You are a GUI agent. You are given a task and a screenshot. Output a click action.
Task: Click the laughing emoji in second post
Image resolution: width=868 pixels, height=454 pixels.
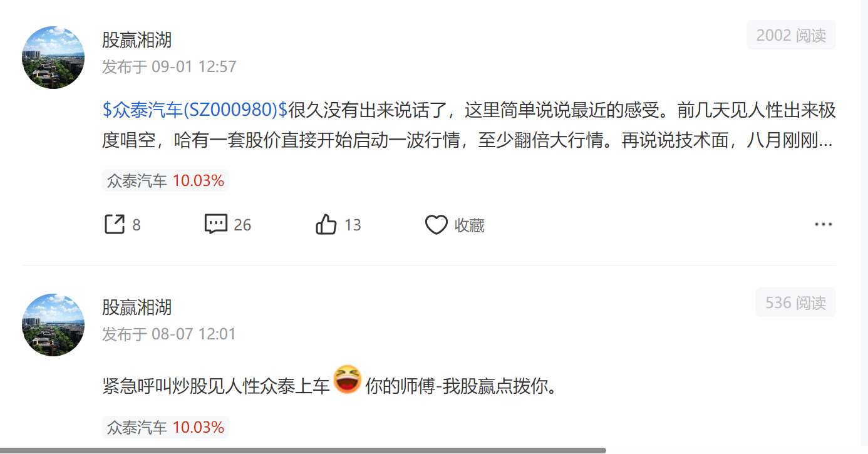pyautogui.click(x=348, y=379)
